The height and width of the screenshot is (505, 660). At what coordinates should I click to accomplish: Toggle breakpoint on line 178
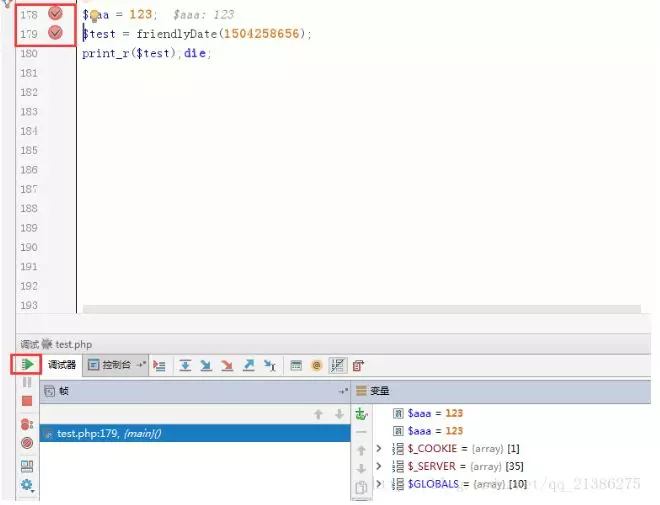tap(55, 13)
